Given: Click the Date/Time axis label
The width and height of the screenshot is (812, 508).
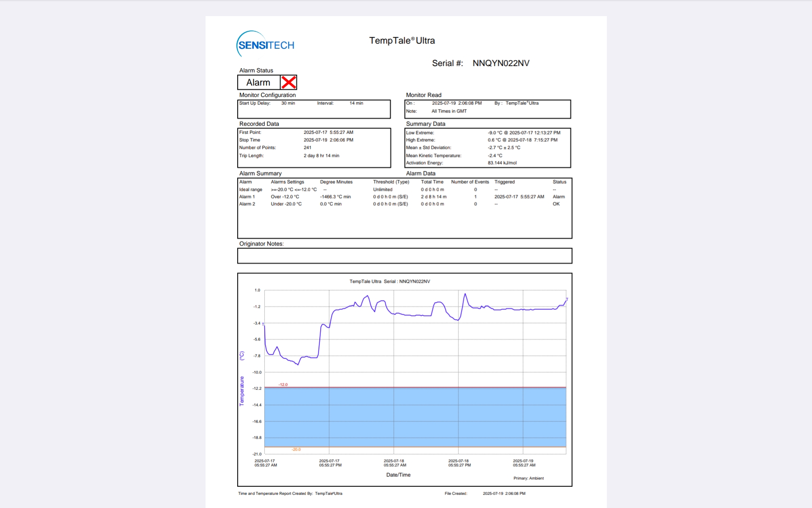Looking at the screenshot, I should 398,475.
